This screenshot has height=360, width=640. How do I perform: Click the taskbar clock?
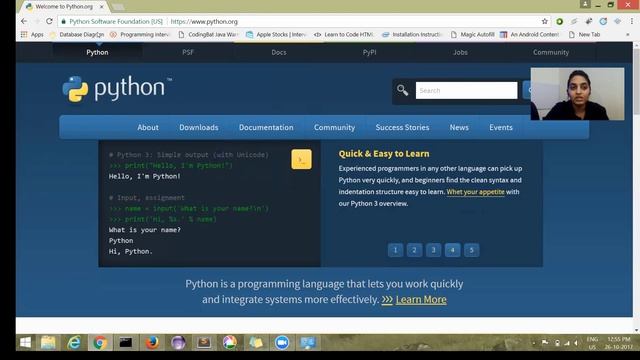click(x=619, y=343)
